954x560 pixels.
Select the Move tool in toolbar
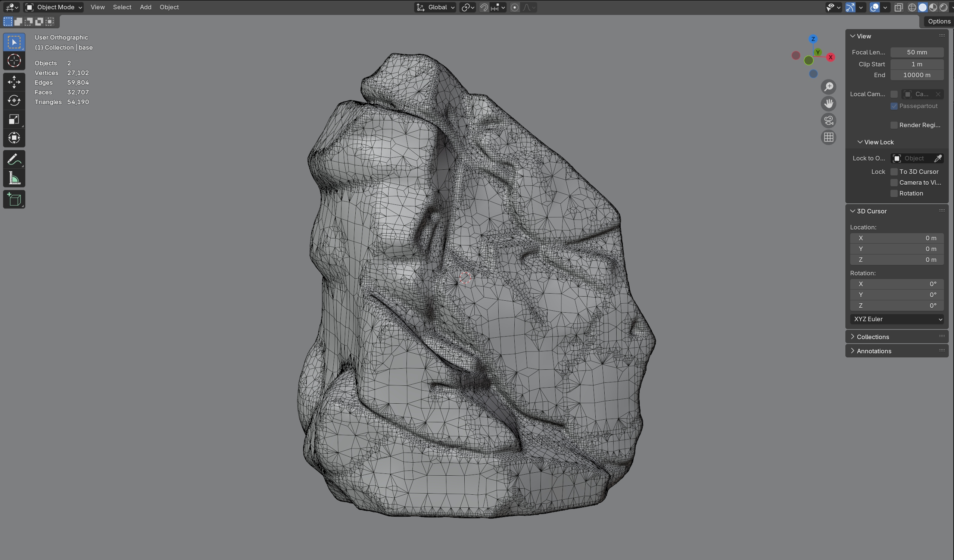point(14,82)
